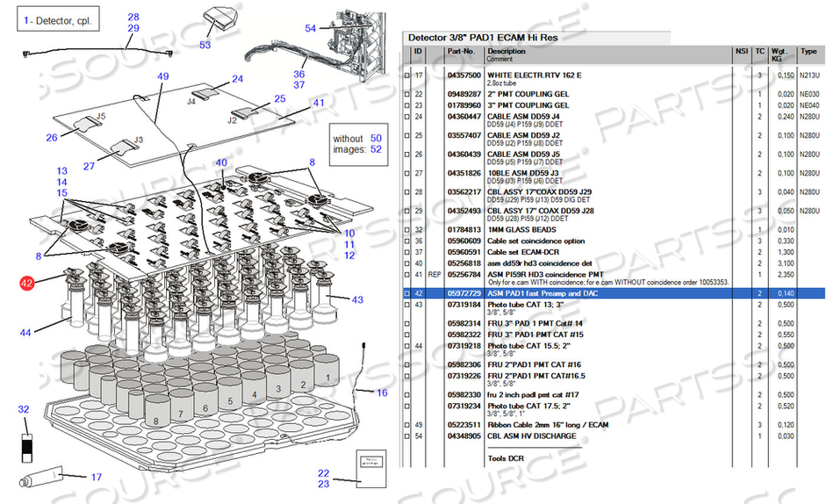Viewport: 834px width, 504px height.
Task: Toggle checkbox for row 54 CBL ASM HV Discharge
Action: click(x=406, y=436)
